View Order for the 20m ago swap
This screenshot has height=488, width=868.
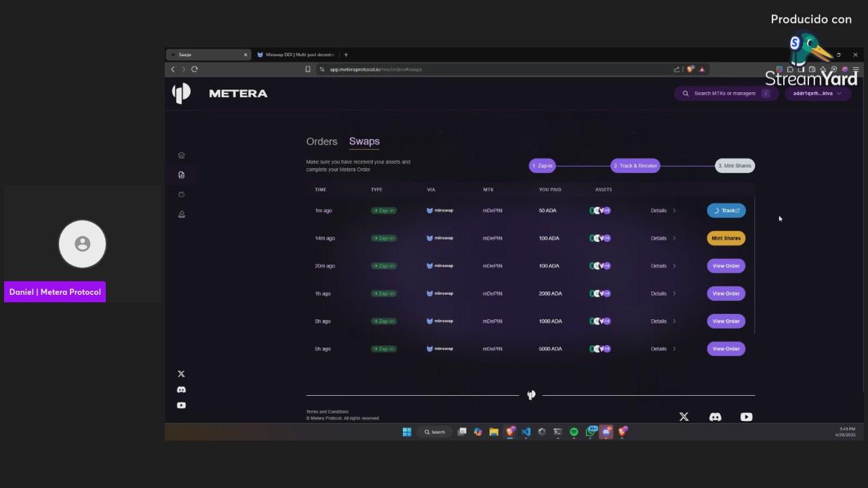(x=726, y=266)
